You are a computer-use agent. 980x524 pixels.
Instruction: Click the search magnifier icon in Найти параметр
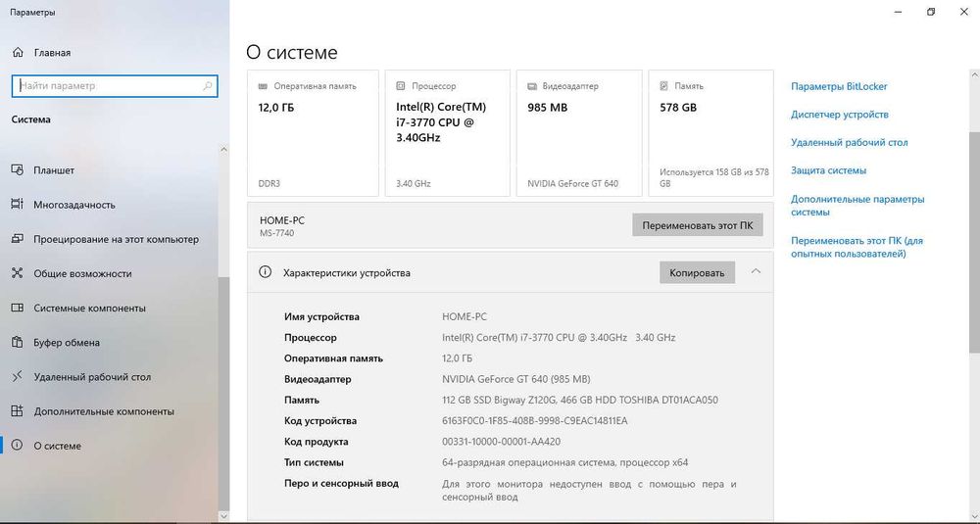click(x=208, y=86)
